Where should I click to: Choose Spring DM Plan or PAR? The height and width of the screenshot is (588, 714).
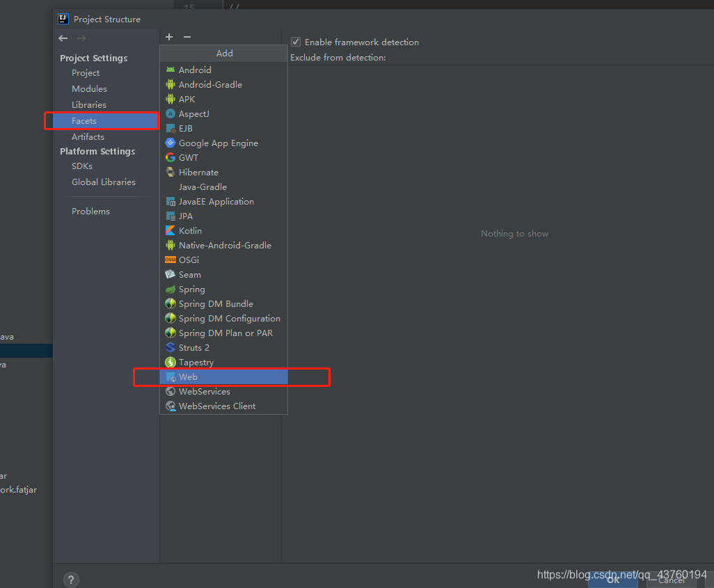[223, 333]
